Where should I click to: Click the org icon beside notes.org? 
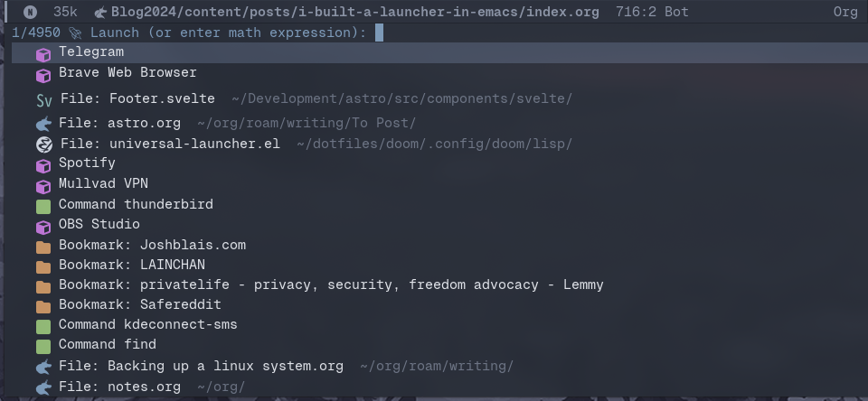(43, 387)
